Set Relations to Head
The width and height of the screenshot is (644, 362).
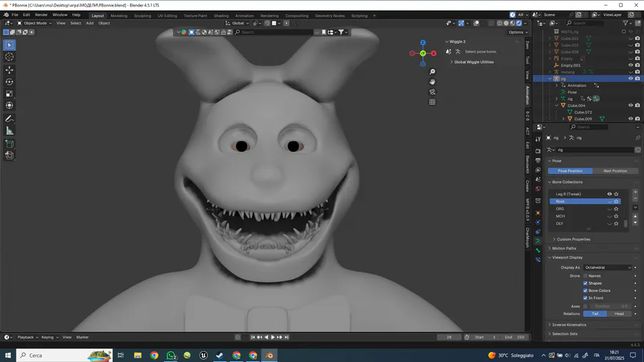619,313
